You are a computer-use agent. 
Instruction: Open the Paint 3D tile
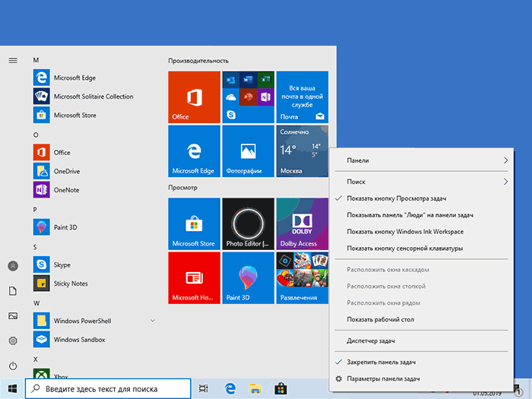pyautogui.click(x=249, y=278)
